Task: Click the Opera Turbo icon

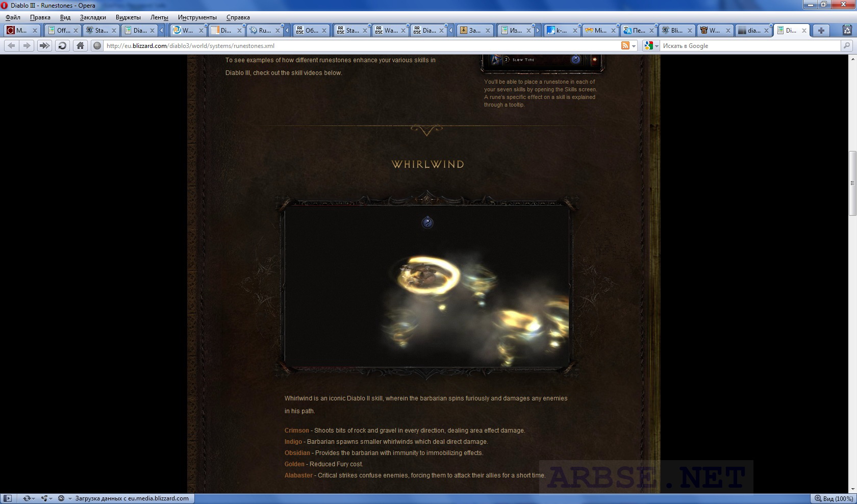Action: point(61,498)
